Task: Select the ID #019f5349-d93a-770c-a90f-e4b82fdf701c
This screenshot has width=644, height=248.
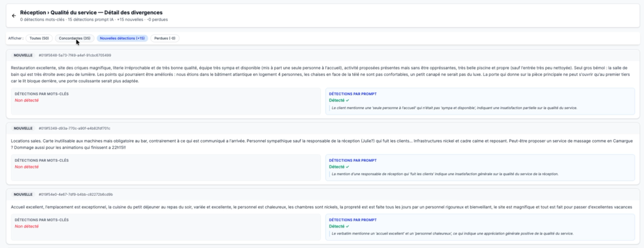Action: click(74, 128)
